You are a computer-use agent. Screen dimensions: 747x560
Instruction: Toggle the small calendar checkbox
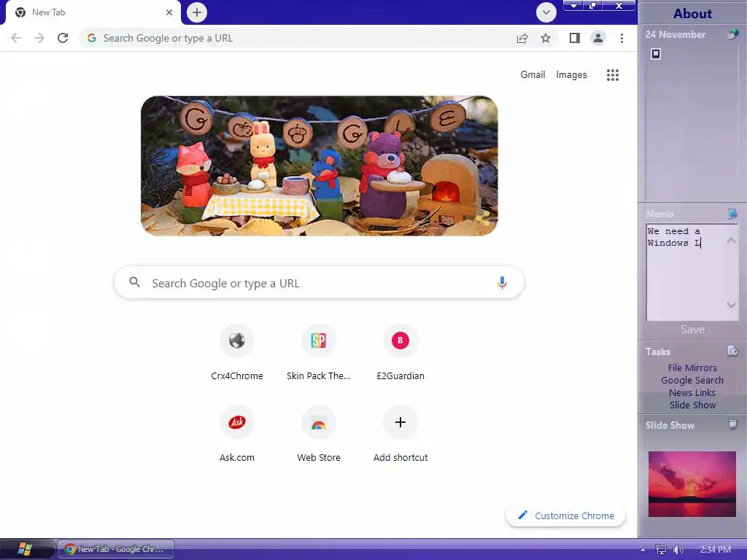pyautogui.click(x=656, y=54)
